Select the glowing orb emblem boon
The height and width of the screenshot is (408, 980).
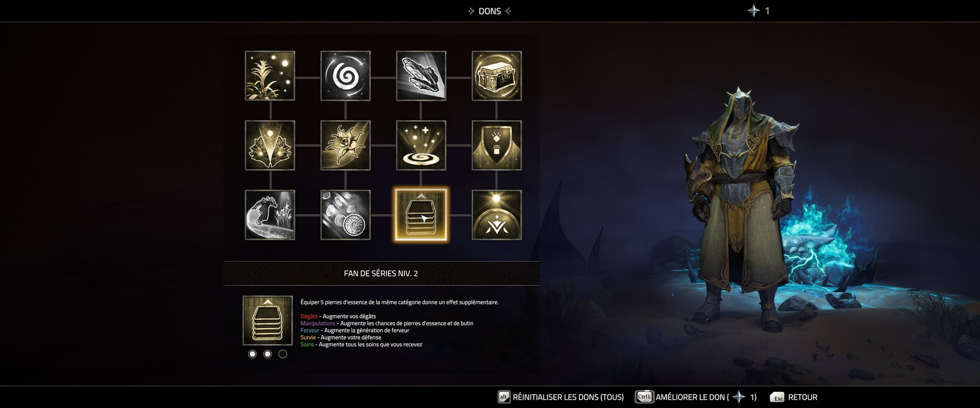pos(497,215)
